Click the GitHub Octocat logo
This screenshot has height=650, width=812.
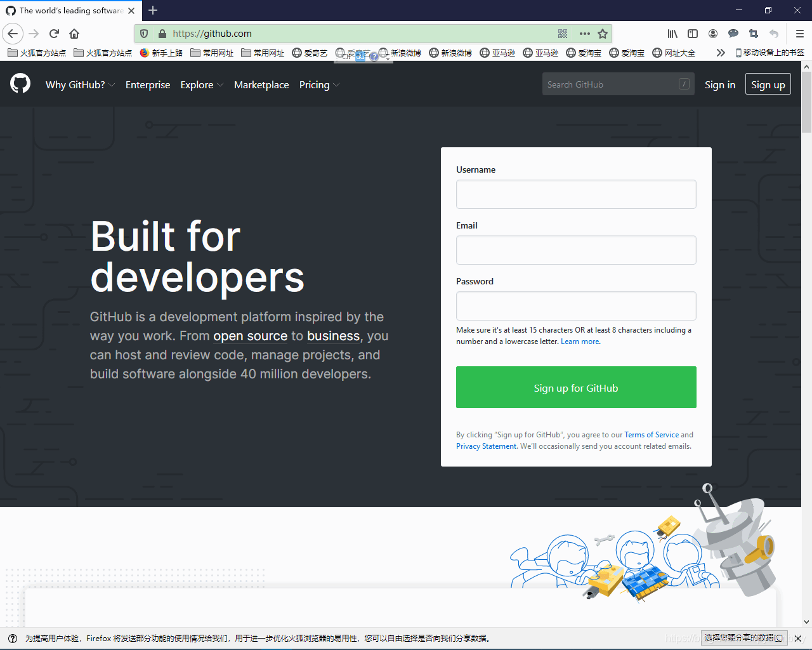20,83
